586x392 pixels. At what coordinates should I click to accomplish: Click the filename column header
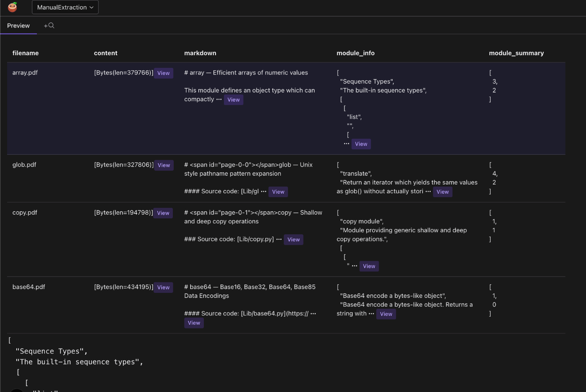tap(26, 53)
